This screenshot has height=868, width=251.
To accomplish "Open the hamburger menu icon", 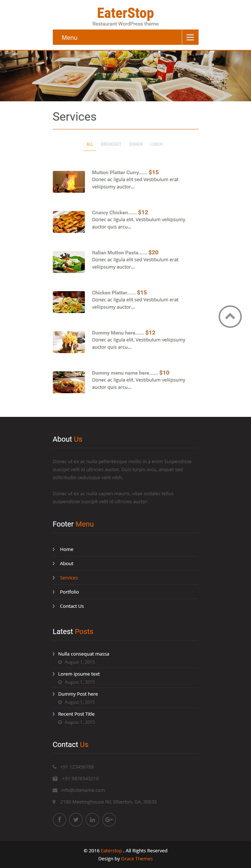I will [190, 37].
